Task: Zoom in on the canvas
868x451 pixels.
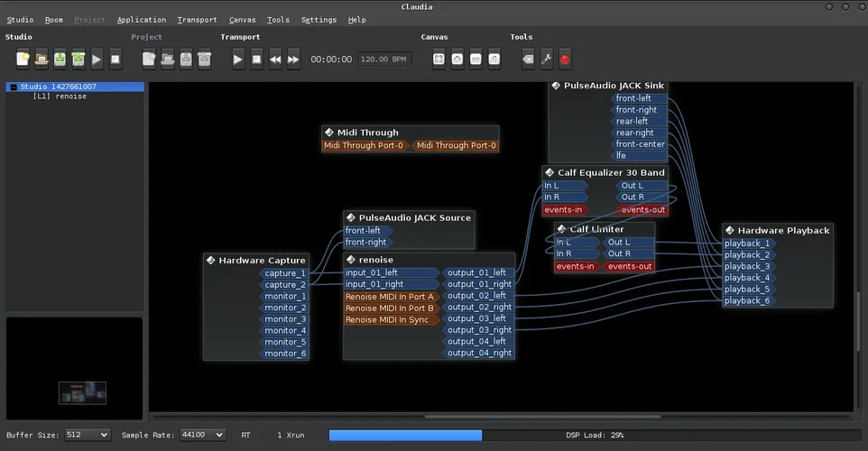Action: (457, 60)
